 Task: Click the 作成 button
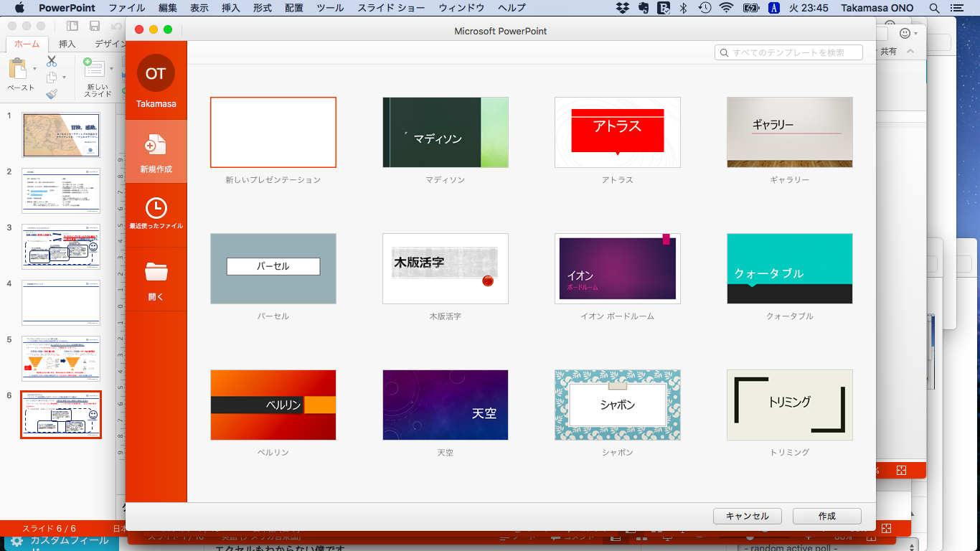pos(826,516)
